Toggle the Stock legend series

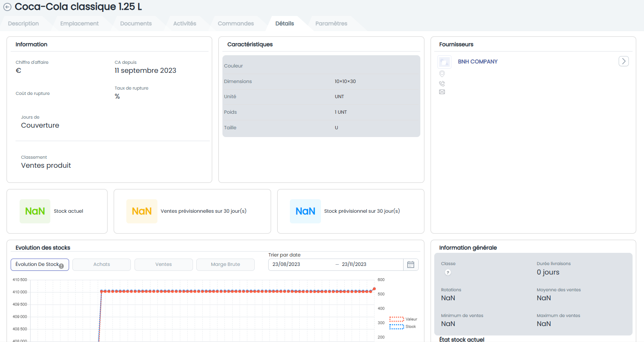403,326
